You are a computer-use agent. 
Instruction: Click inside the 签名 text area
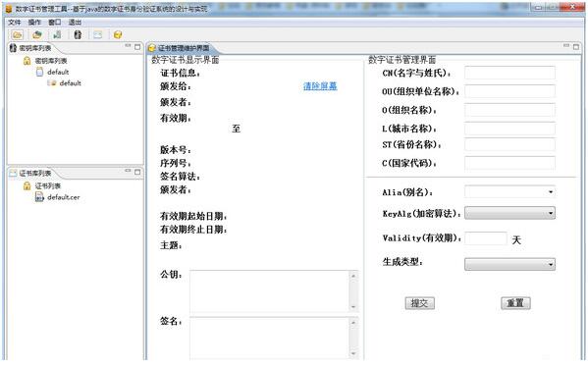click(270, 339)
